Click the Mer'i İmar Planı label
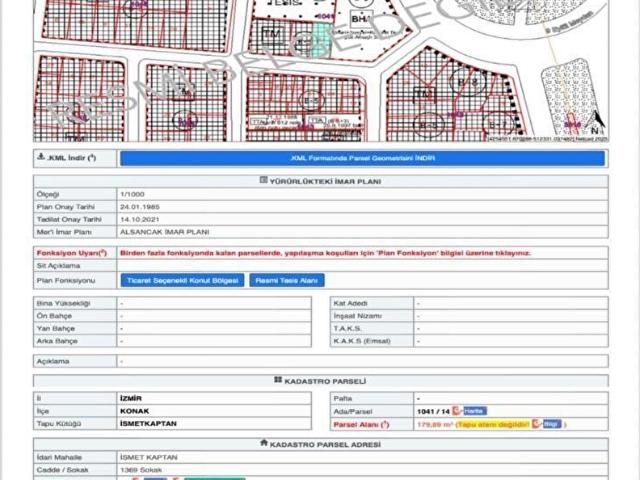Viewport: 640px width, 480px height. click(x=64, y=232)
